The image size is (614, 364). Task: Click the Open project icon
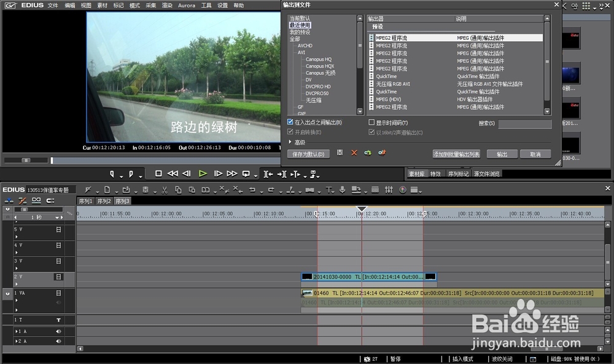tap(126, 190)
